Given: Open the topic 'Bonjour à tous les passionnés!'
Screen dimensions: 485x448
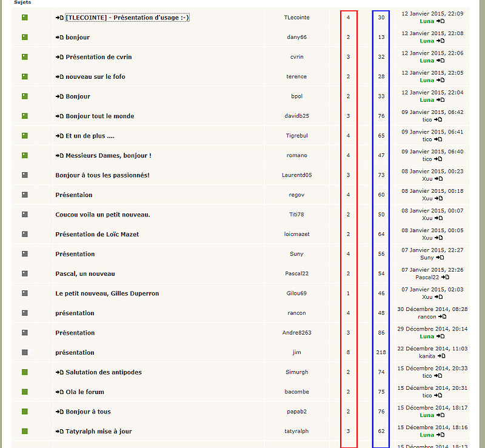Looking at the screenshot, I should (102, 175).
